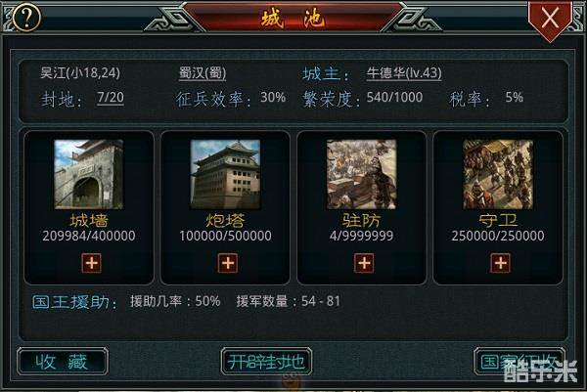Screen dimensions: 587x392
Task: Open the question mark help icon
Action: tap(26, 17)
